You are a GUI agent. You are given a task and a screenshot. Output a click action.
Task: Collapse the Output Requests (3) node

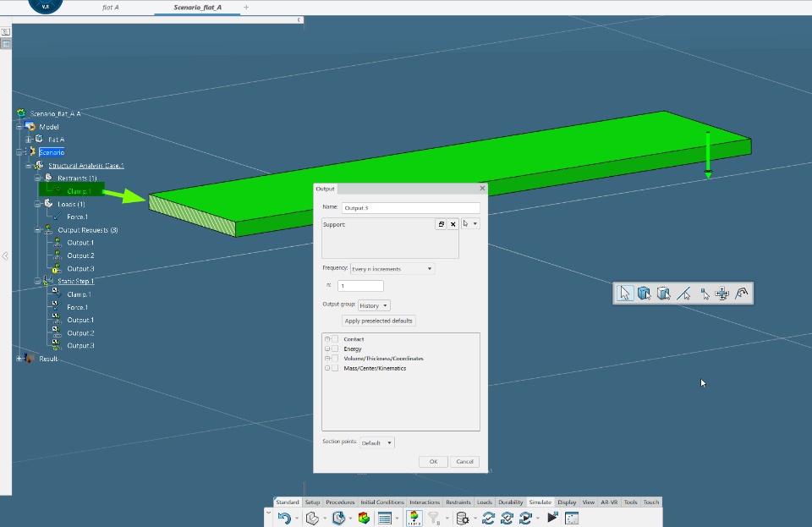[x=38, y=230]
